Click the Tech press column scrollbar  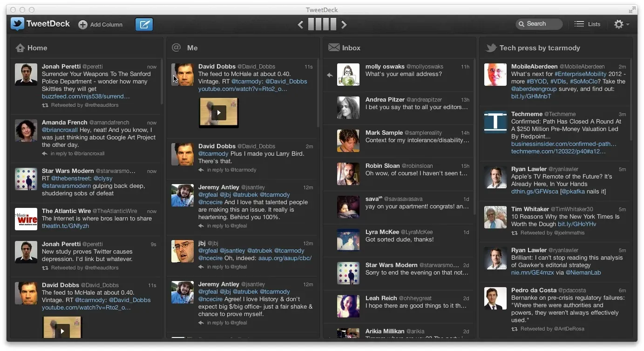(x=631, y=100)
